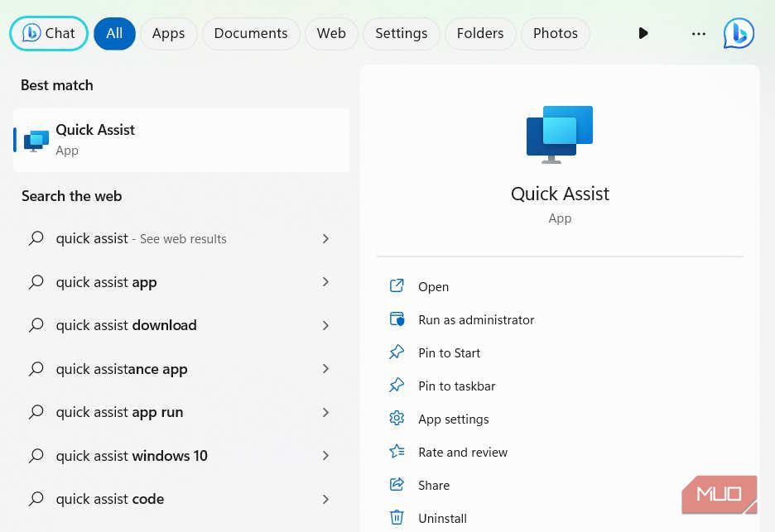Expand the quick assist download suggestion arrow
Screen dimensions: 775x532
click(x=325, y=324)
